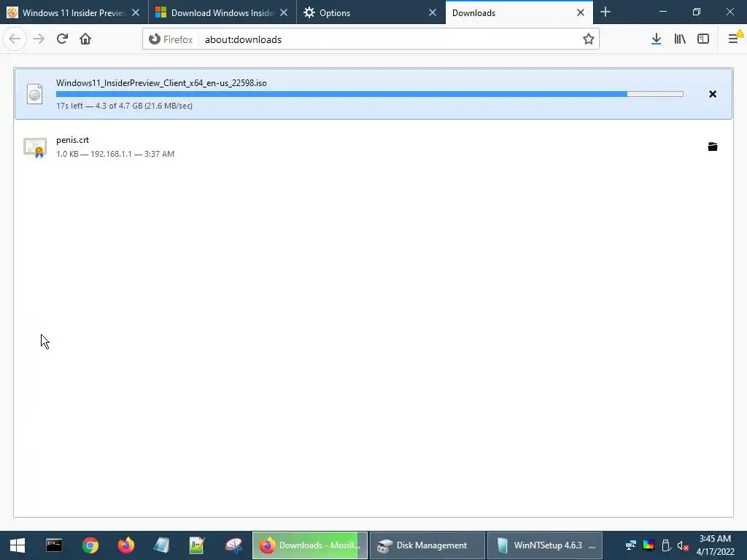This screenshot has width=747, height=560.
Task: Open the Firefox hamburger menu
Action: coord(733,39)
